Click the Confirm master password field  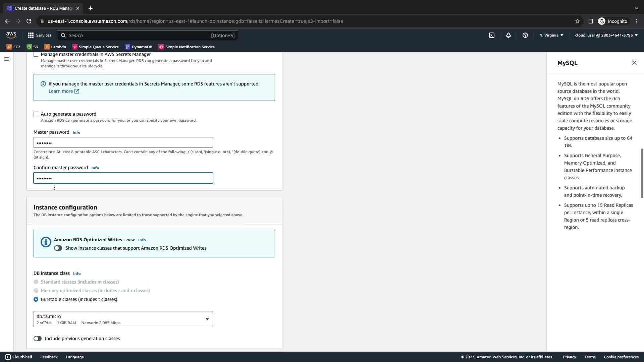[x=123, y=178]
